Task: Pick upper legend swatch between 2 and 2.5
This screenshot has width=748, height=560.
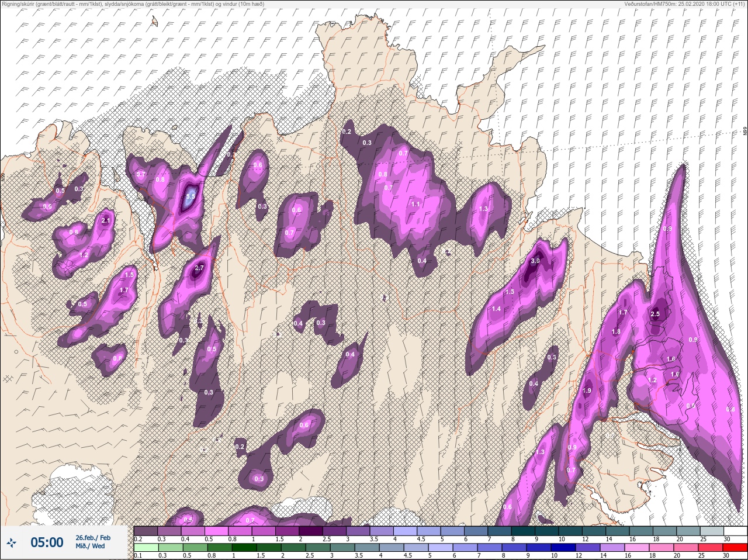Action: tap(311, 531)
